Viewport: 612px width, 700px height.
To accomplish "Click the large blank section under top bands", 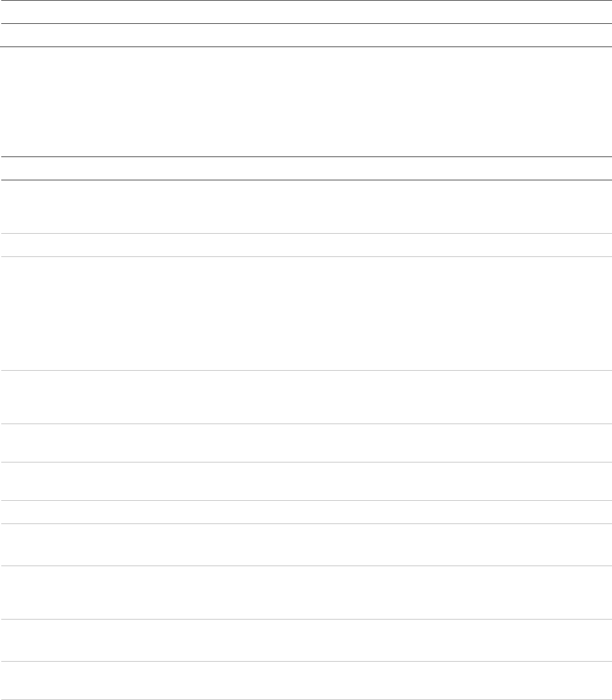I will pyautogui.click(x=306, y=101).
